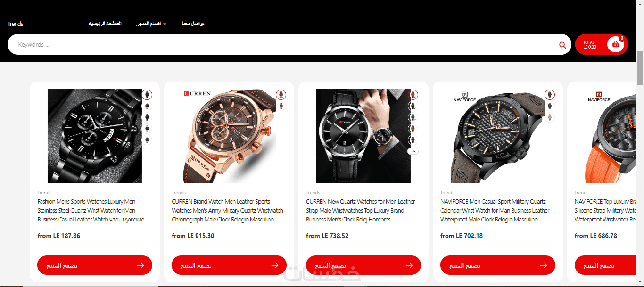Choose the third variant of NAVIFORCE Casual watch
This screenshot has height=287, width=644.
(550, 117)
